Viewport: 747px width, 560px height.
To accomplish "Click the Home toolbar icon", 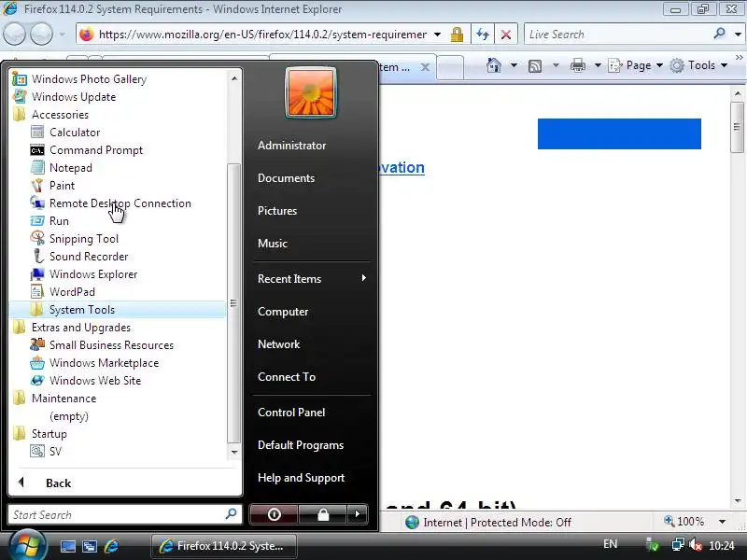I will click(494, 65).
